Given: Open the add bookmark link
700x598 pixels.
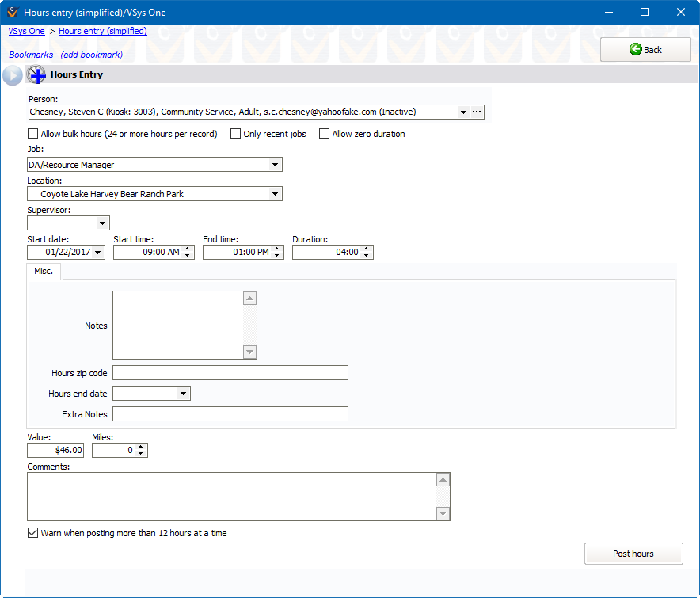Looking at the screenshot, I should tap(91, 55).
